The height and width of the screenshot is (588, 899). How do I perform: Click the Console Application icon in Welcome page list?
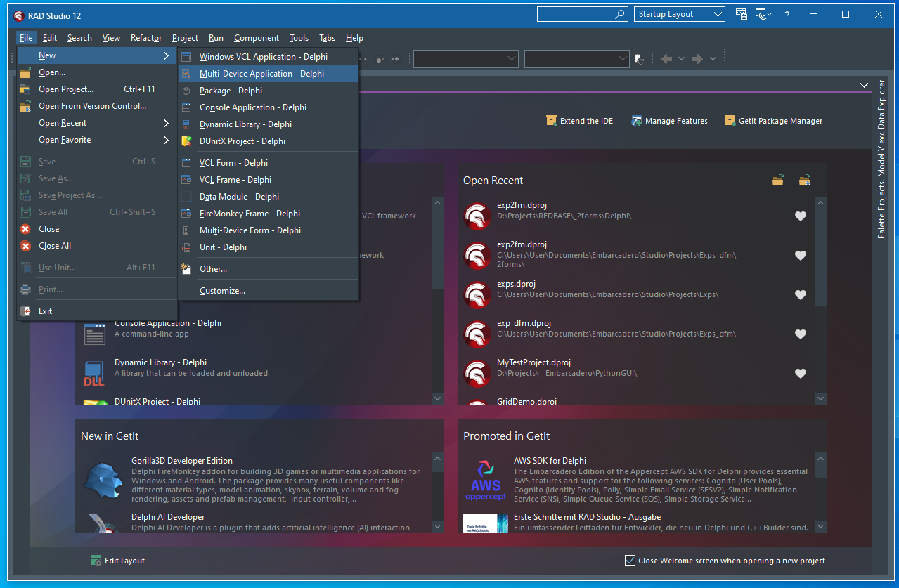[x=95, y=333]
